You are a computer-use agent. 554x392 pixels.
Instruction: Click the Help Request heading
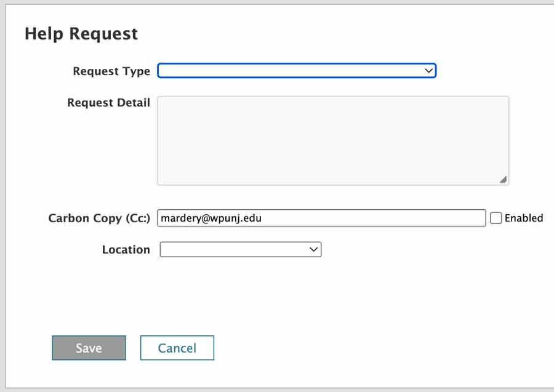click(x=81, y=34)
